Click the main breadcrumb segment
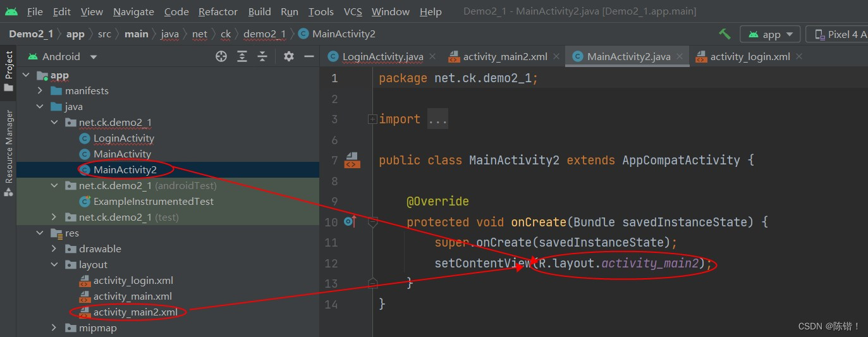Screen dimensions: 868x337 click(x=136, y=34)
